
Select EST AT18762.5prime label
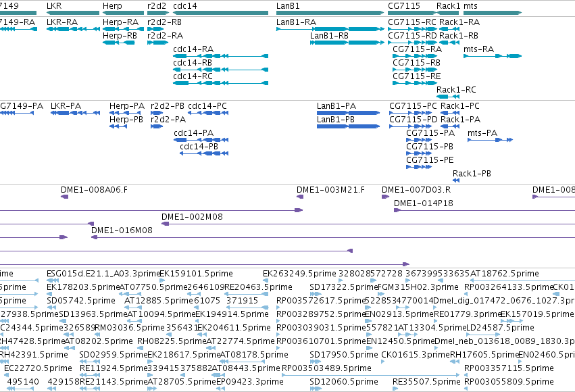pos(505,274)
